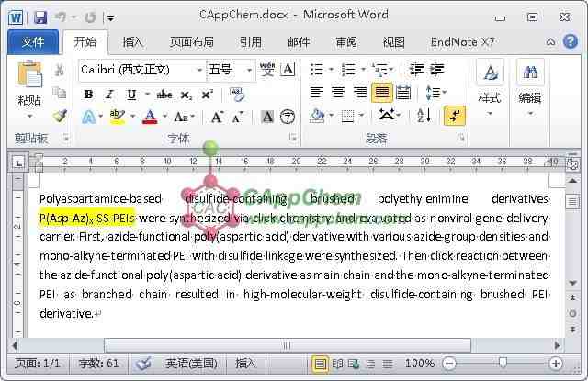Switch to the 插入 ribbon tab
Image resolution: width=588 pixels, height=381 pixels.
click(x=132, y=42)
